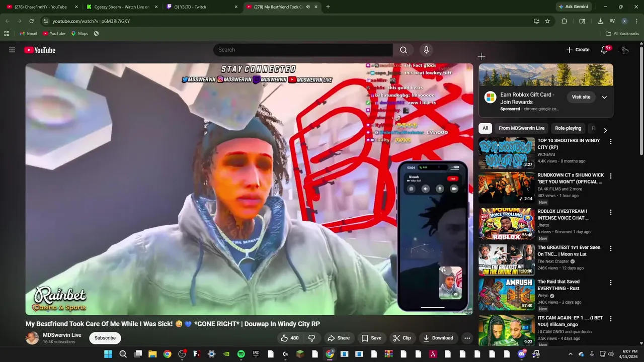The height and width of the screenshot is (362, 644).
Task: Create a Clip of the video
Action: point(402,338)
